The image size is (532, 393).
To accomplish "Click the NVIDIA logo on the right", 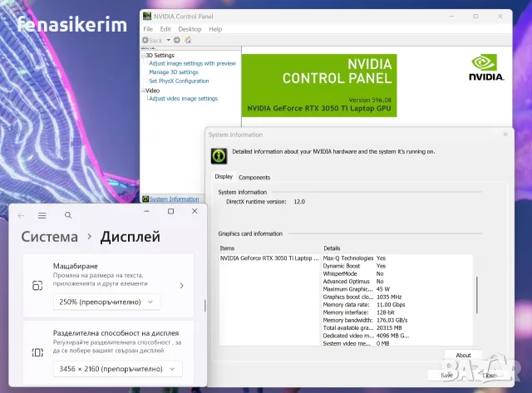I will click(x=486, y=68).
